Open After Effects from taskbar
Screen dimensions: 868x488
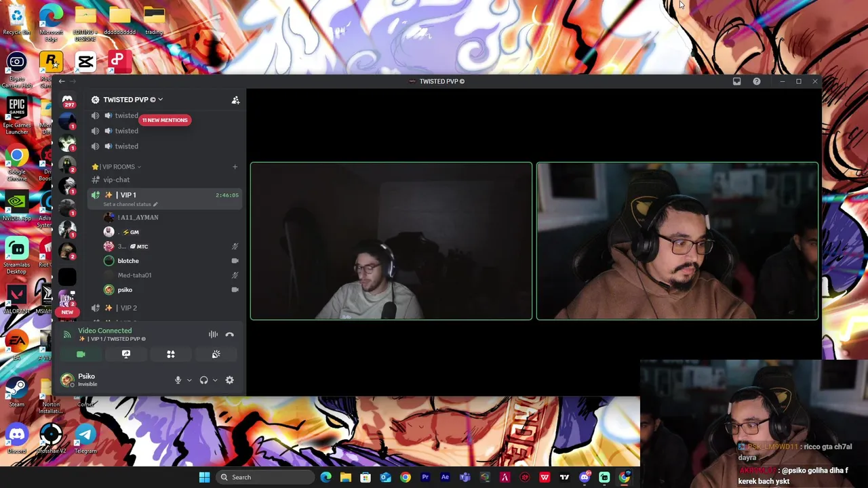(445, 477)
